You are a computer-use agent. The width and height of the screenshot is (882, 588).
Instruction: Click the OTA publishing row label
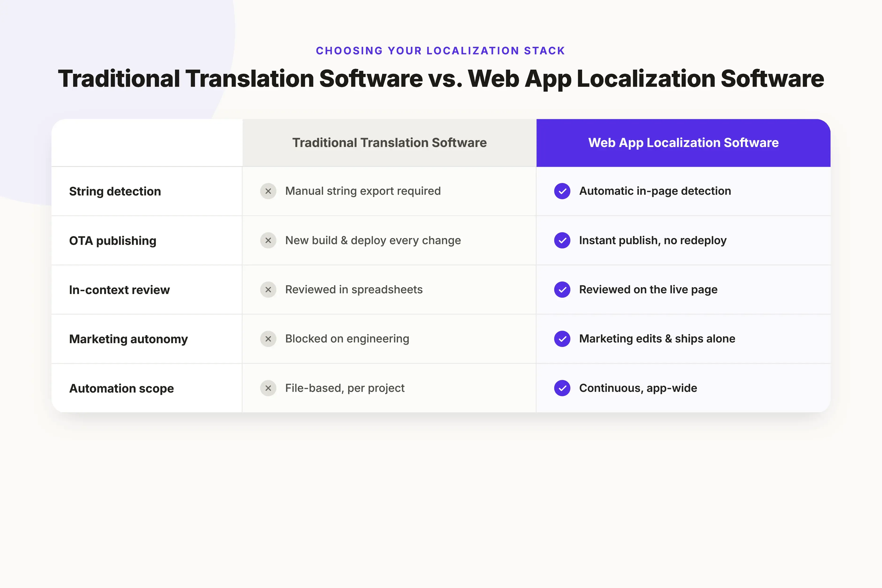click(x=112, y=241)
